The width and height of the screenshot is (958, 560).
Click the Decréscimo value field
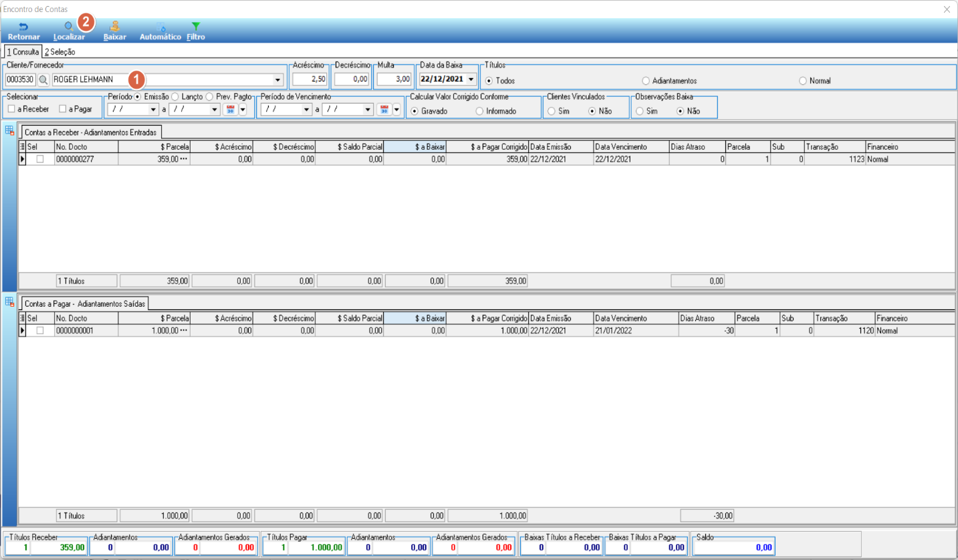click(x=351, y=80)
